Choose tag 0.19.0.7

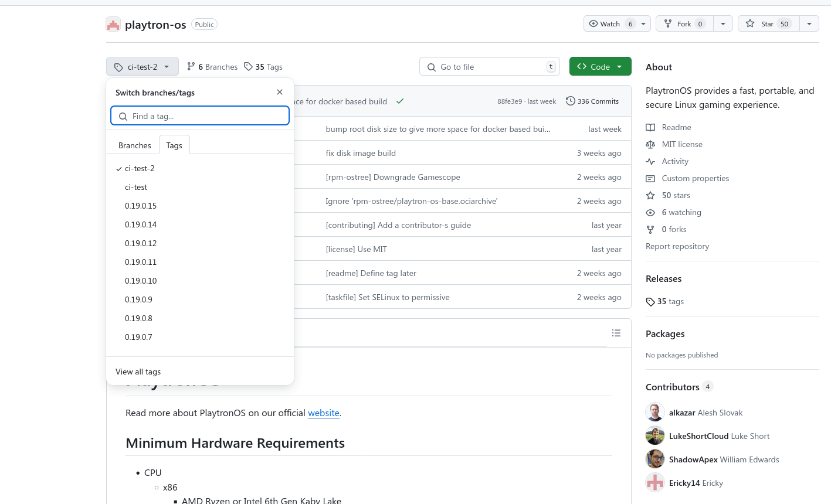click(200, 337)
